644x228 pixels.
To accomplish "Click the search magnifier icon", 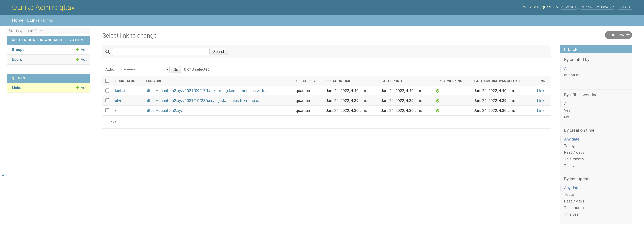I will [x=107, y=52].
